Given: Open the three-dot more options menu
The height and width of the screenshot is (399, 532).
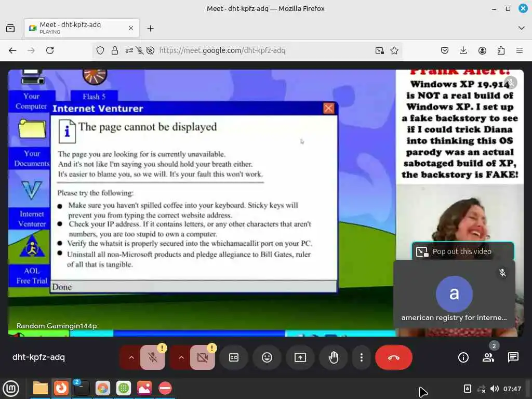Looking at the screenshot, I should 362,357.
